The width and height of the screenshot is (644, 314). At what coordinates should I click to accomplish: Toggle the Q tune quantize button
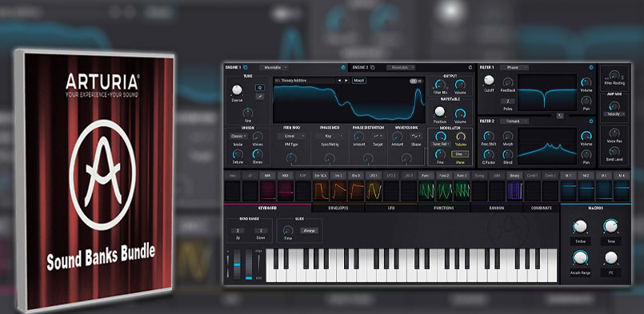pos(259,87)
